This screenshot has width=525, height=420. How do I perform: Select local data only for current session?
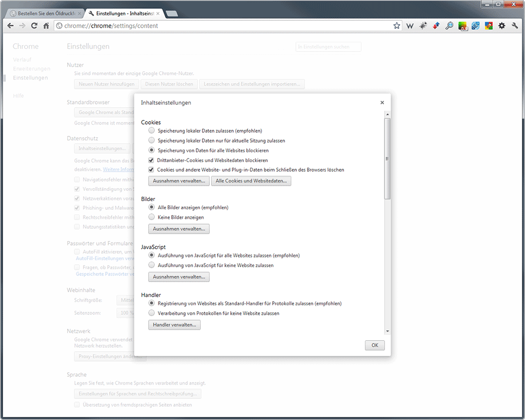click(x=152, y=140)
